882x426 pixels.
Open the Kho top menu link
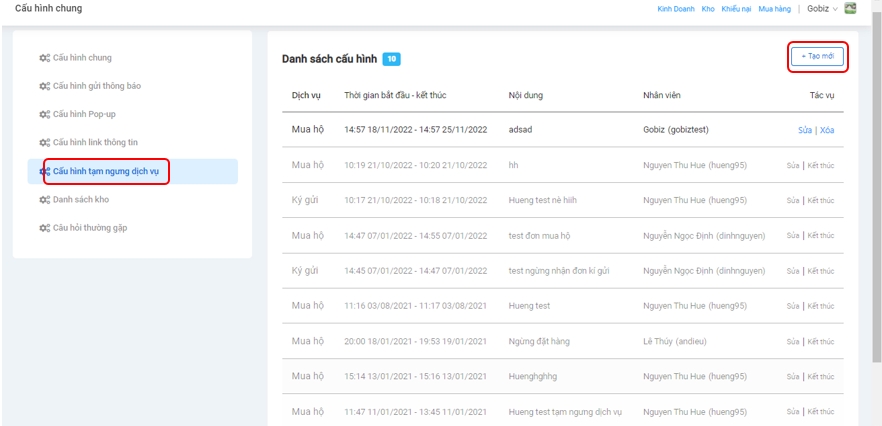[708, 9]
